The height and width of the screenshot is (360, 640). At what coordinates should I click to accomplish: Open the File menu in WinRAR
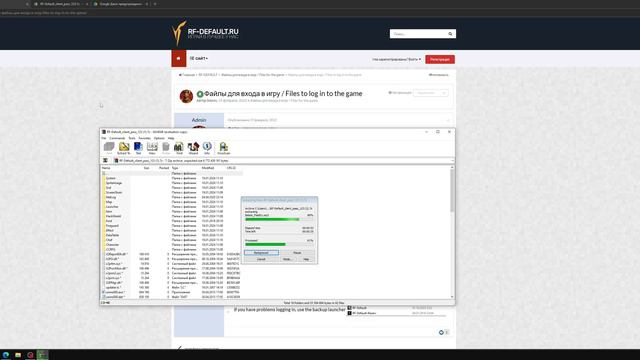pyautogui.click(x=104, y=138)
